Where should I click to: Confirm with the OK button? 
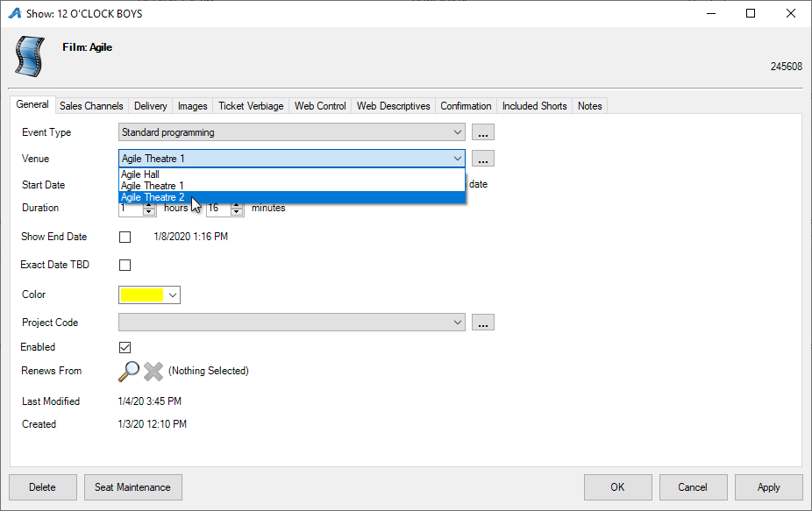617,487
